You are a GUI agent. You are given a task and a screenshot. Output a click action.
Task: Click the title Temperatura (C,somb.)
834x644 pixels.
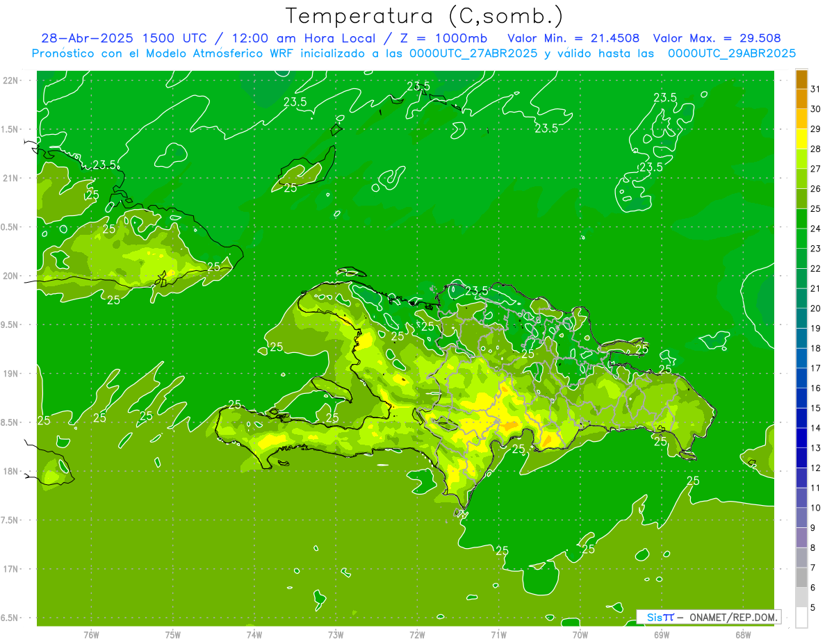424,15
